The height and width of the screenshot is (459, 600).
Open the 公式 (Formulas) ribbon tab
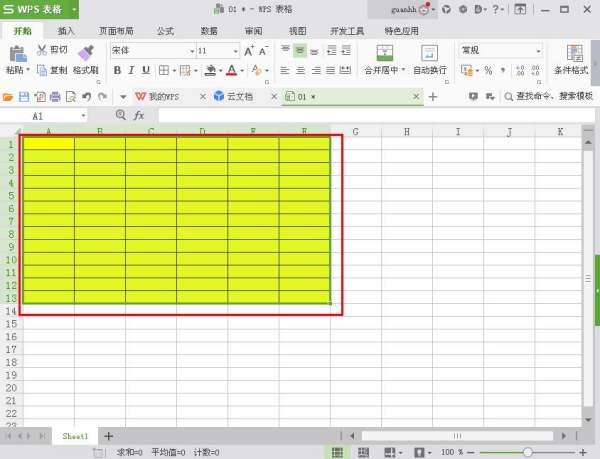(165, 31)
